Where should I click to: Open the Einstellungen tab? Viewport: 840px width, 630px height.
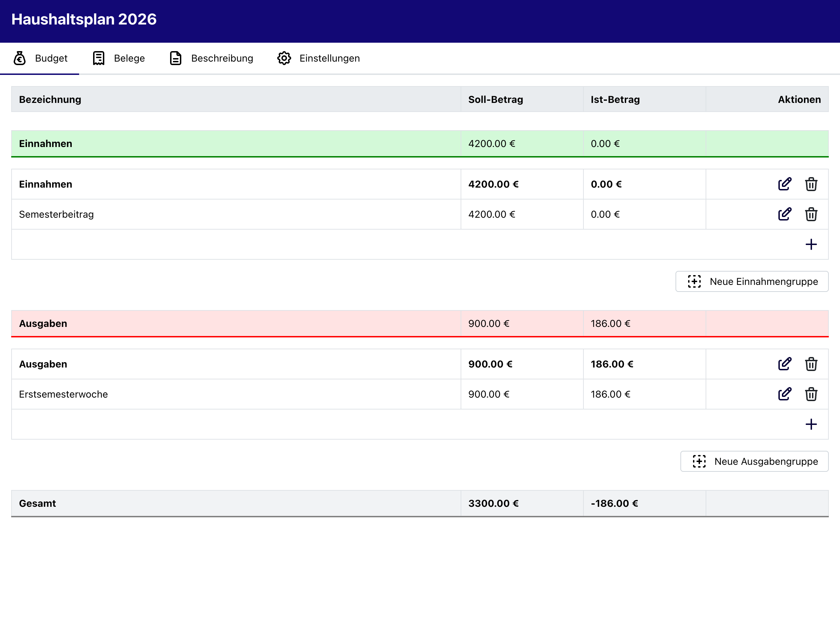318,58
